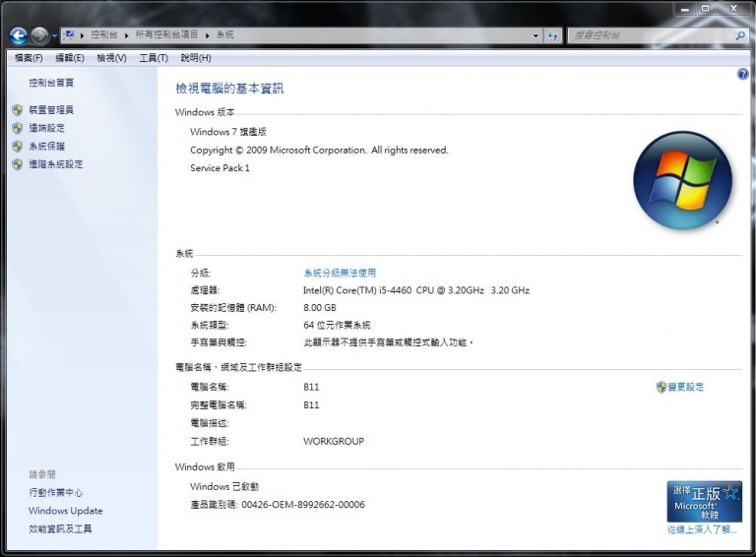Click the Service Pack 1 text
Screen dimensions: 756x557
pos(220,167)
